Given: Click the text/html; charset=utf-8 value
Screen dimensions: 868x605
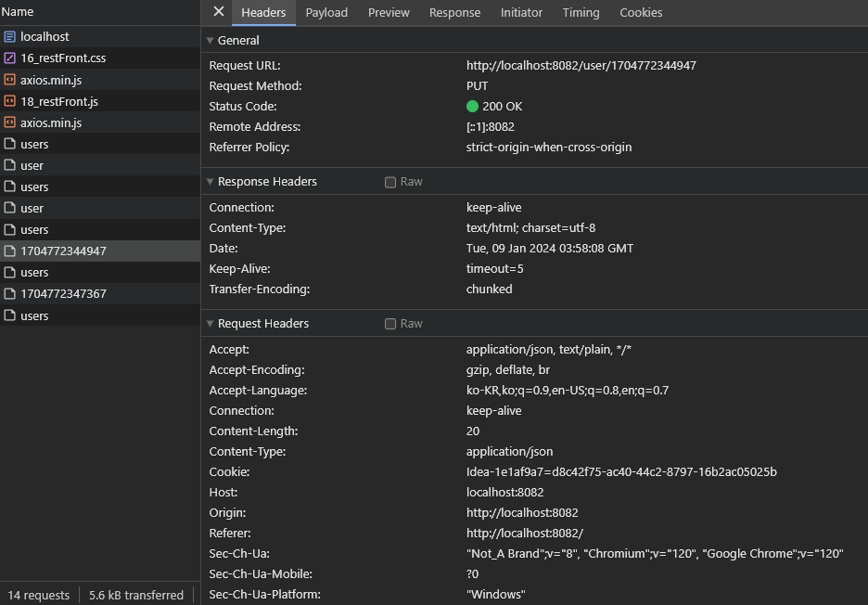Looking at the screenshot, I should coord(530,228).
